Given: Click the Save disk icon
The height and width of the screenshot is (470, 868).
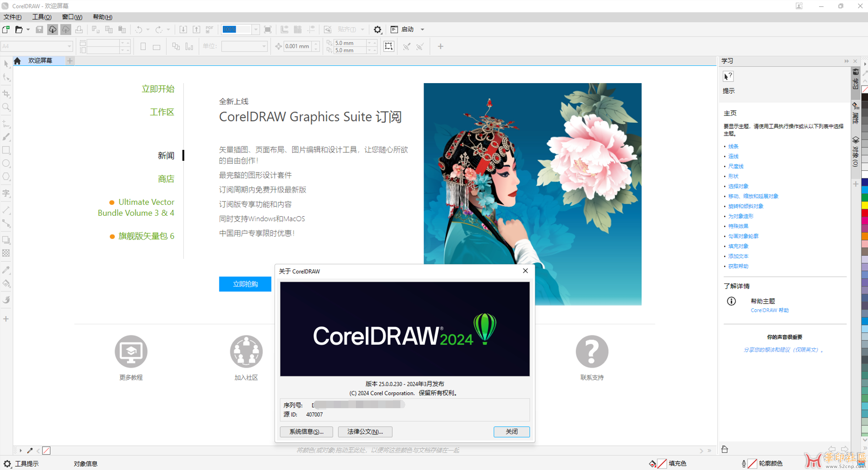Looking at the screenshot, I should point(40,30).
